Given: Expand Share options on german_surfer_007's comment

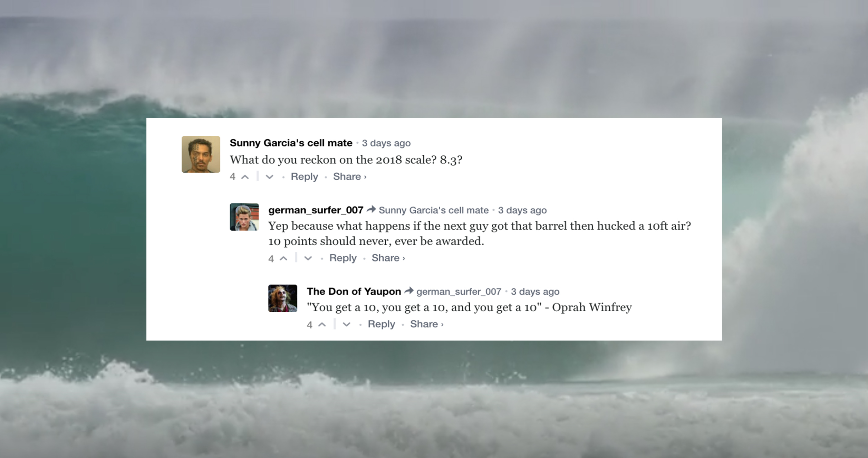Looking at the screenshot, I should [x=388, y=258].
